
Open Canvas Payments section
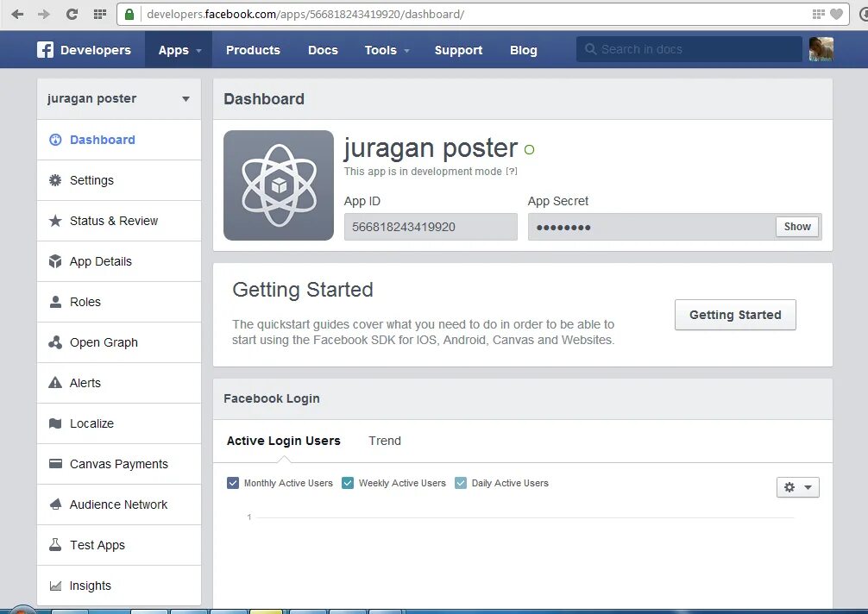(x=119, y=464)
